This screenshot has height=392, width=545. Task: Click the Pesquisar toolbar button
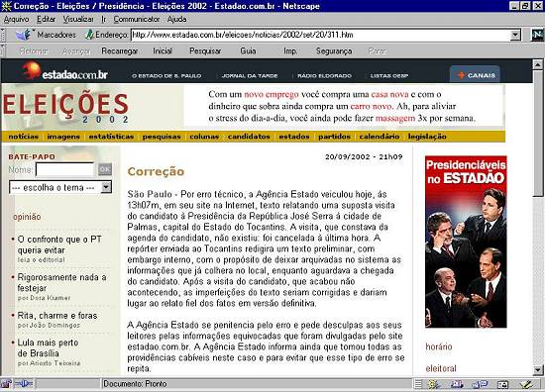pyautogui.click(x=205, y=51)
